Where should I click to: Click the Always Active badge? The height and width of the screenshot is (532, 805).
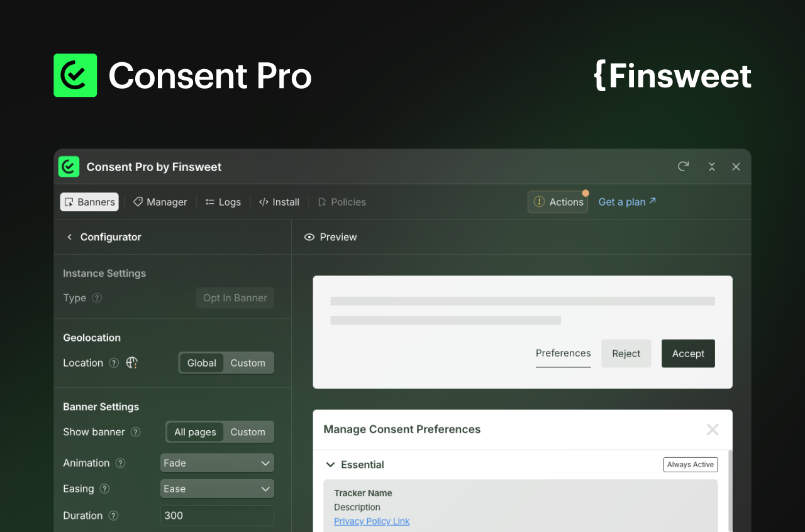[691, 465]
